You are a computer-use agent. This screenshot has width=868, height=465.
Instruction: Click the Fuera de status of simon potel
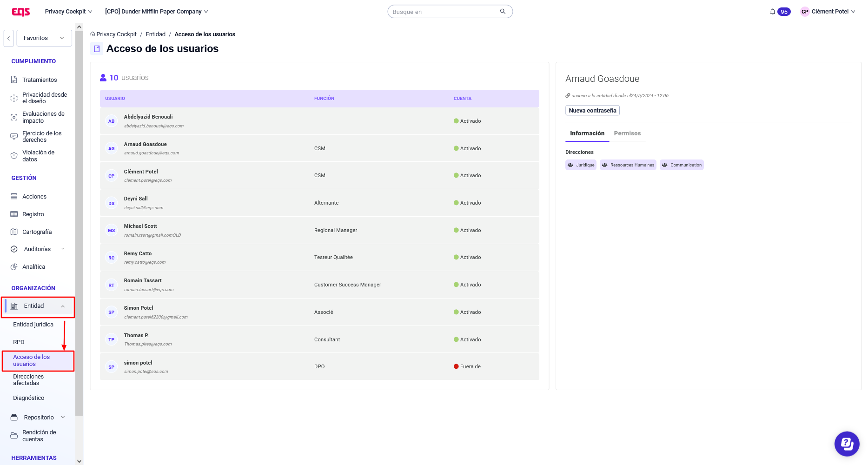467,367
